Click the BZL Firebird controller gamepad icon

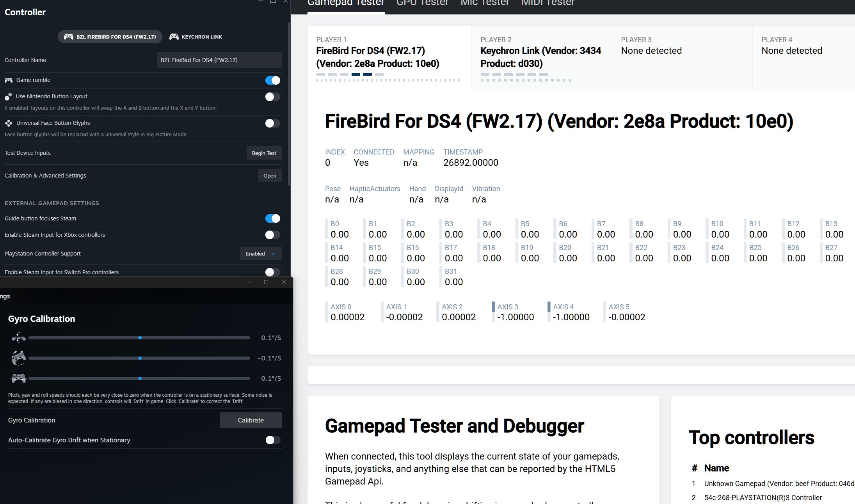(x=69, y=37)
